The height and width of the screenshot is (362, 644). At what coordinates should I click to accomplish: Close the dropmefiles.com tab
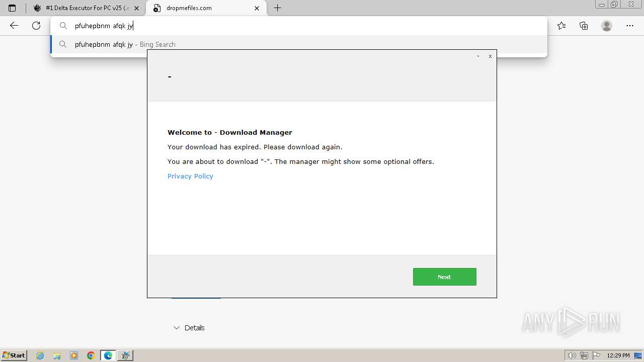(x=257, y=8)
